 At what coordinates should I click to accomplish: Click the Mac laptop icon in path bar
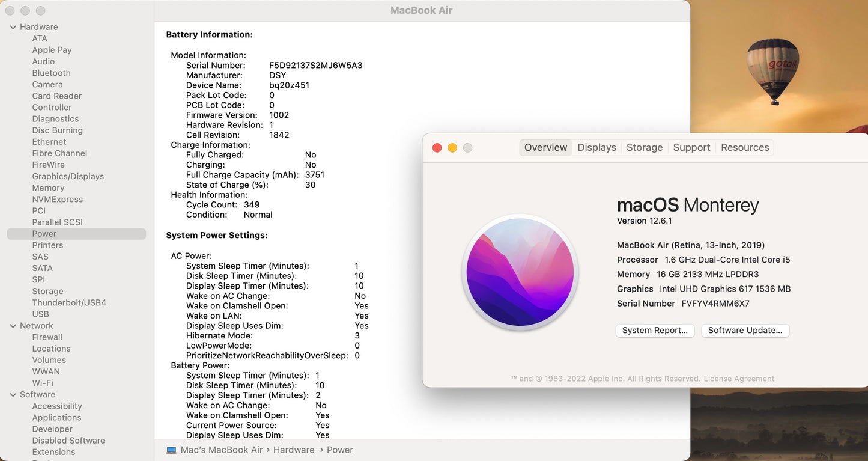(x=171, y=450)
